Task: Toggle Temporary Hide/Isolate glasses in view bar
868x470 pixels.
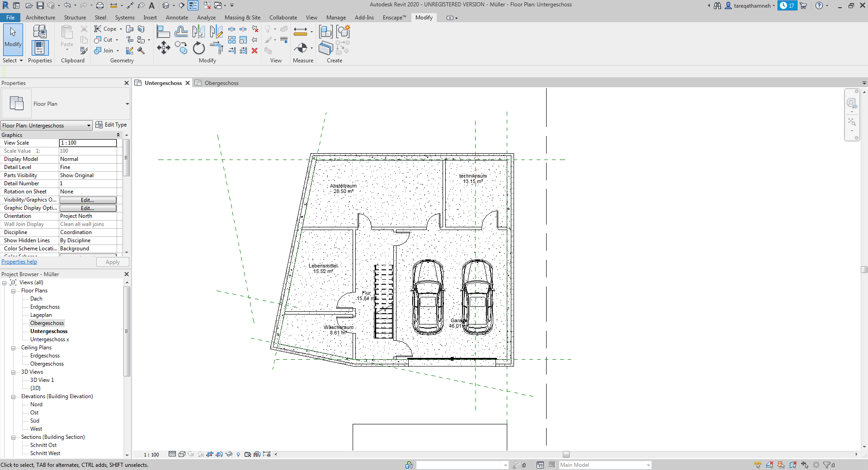Action: 229,455
